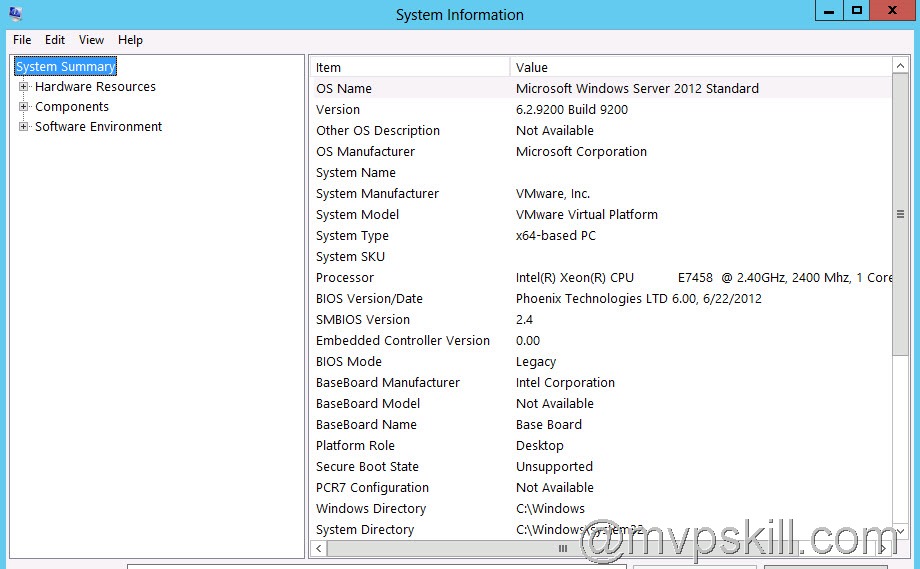Viewport: 920px width, 569px height.
Task: Click the System Directory item
Action: (365, 530)
